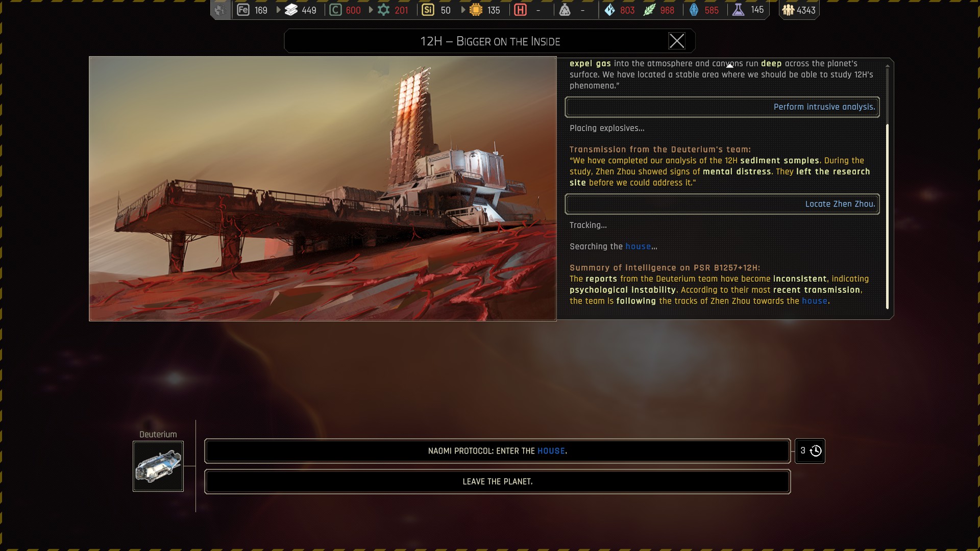Click the food leaf resource icon

click(x=649, y=10)
